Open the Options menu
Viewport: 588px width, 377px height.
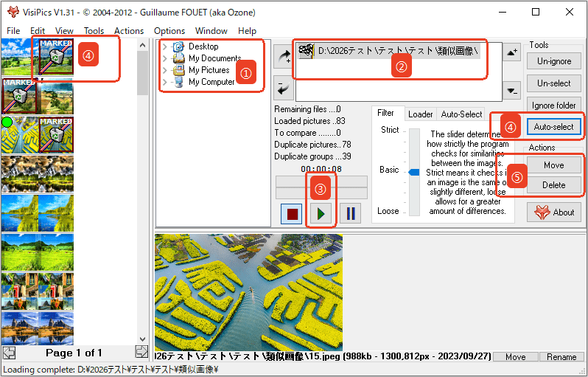pyautogui.click(x=169, y=31)
